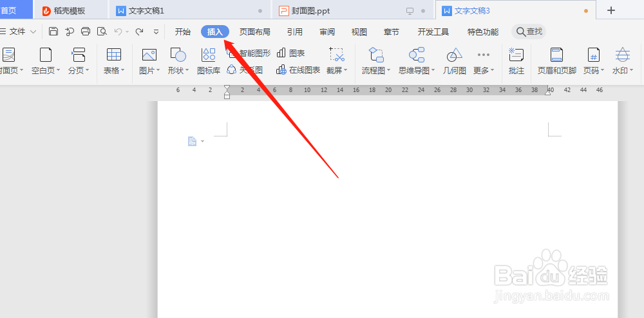644x318 pixels.
Task: Click the Redo arrow icon
Action: 139,31
